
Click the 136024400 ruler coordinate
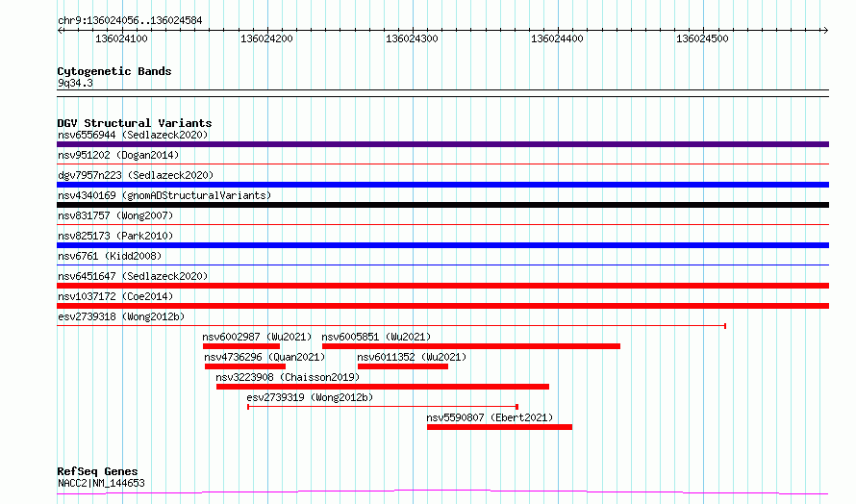point(557,38)
